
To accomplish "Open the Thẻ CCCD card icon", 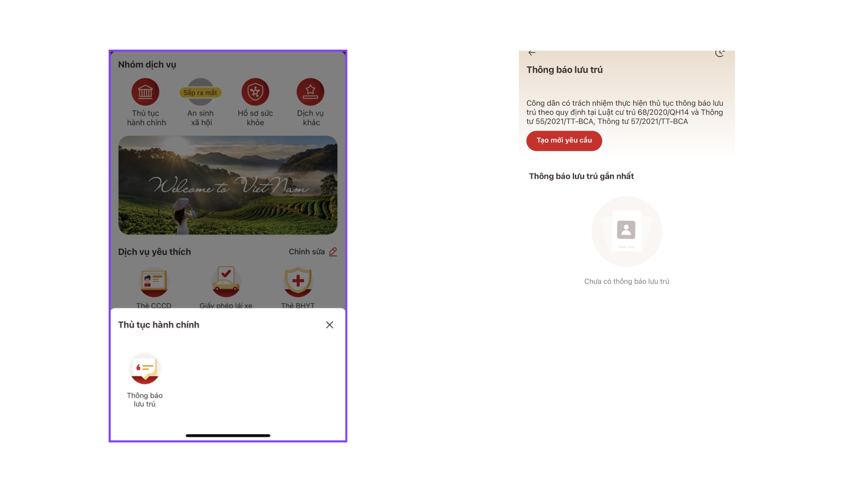I will (x=154, y=282).
